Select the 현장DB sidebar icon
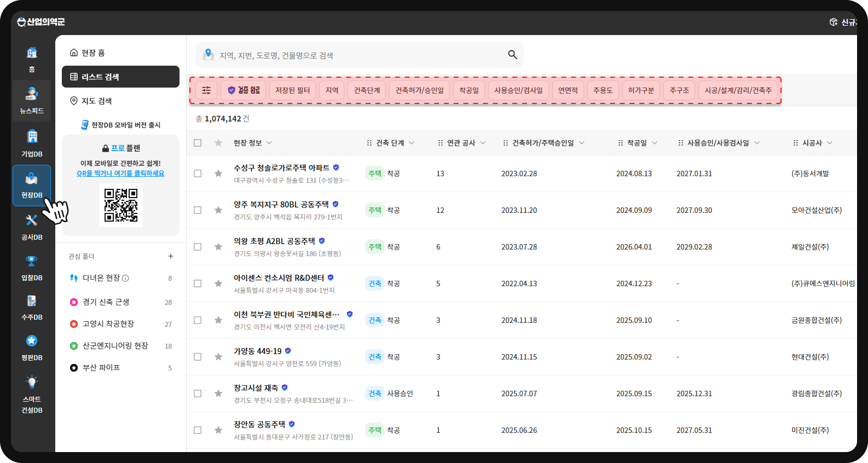Image resolution: width=868 pixels, height=463 pixels. click(32, 185)
